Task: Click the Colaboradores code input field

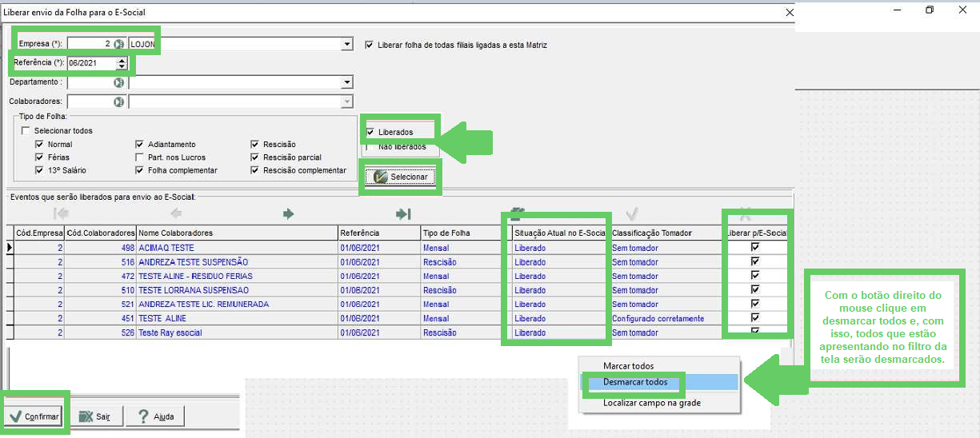Action: point(90,102)
